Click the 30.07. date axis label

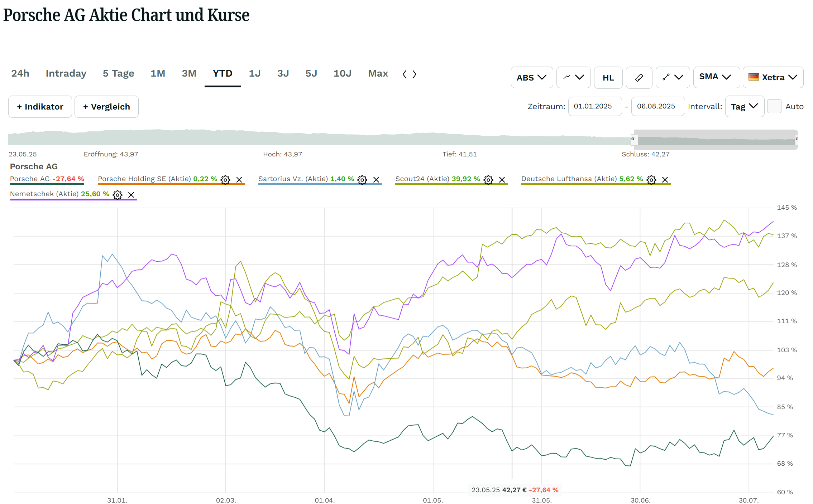click(749, 500)
